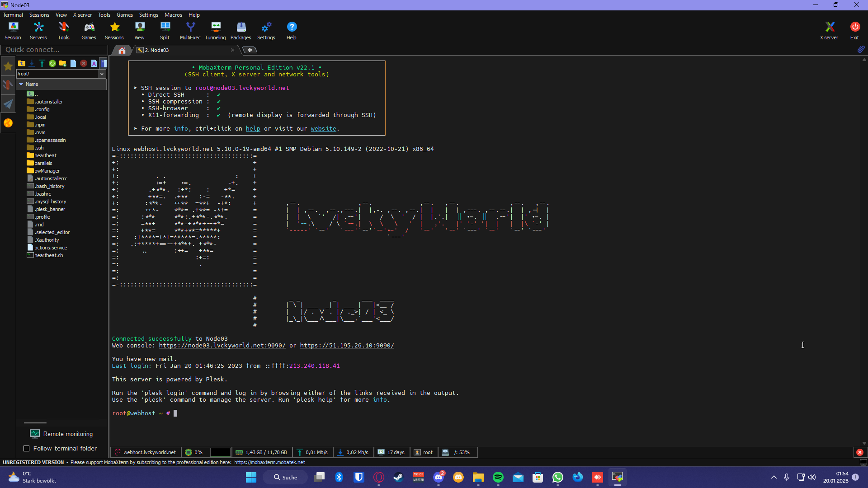Viewport: 868px width, 488px height.
Task: Enable Follow terminal folder checkbox
Action: point(27,448)
